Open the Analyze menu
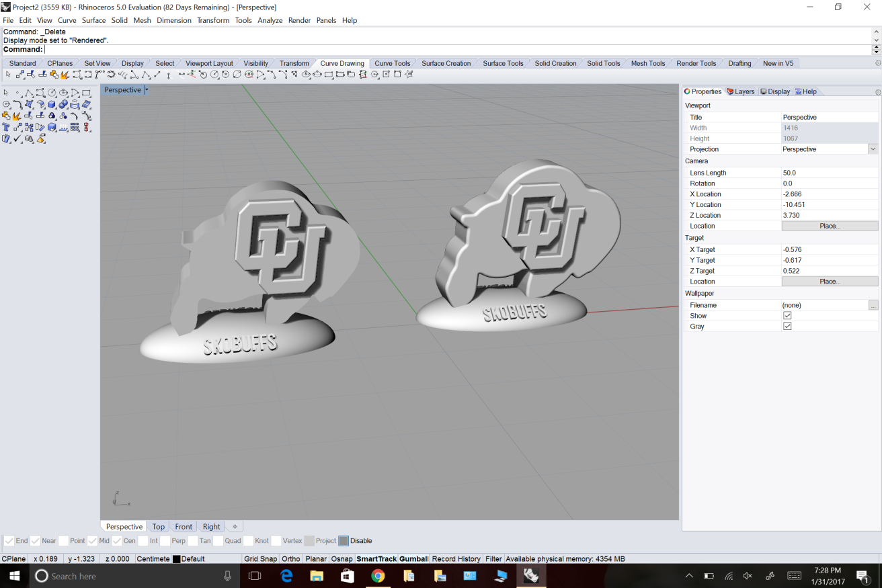The image size is (882, 588). click(270, 20)
